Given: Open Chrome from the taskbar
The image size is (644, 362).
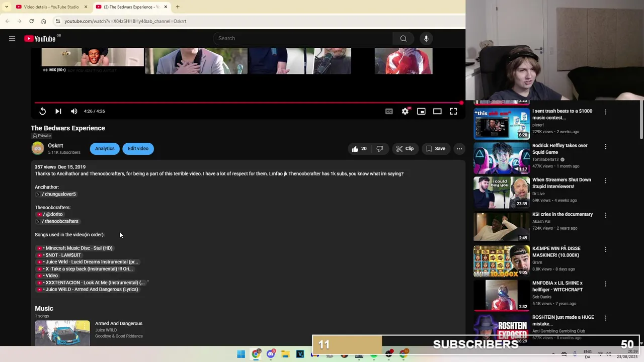Looking at the screenshot, I should click(256, 354).
